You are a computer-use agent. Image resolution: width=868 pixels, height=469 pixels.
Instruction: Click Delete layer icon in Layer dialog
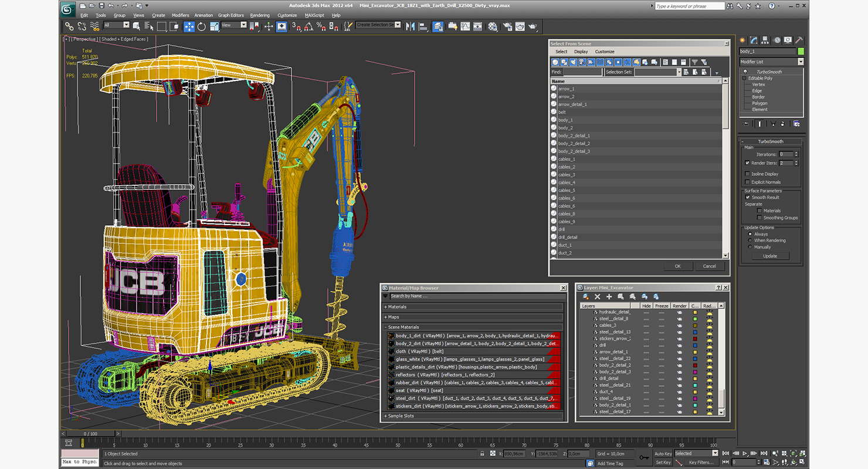pos(597,297)
